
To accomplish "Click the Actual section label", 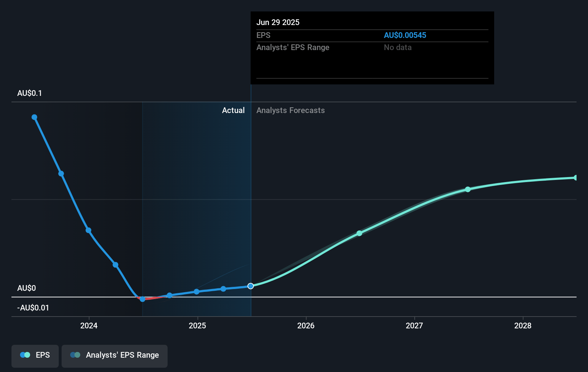I will coord(233,111).
